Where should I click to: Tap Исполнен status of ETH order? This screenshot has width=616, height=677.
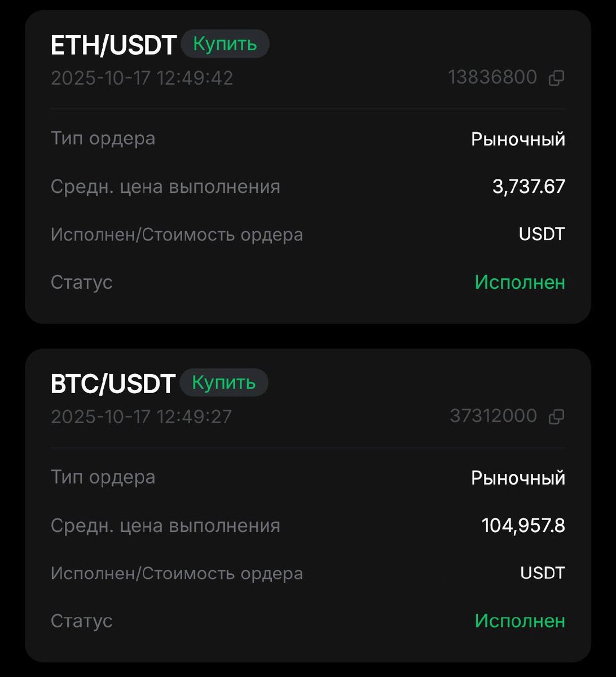click(x=520, y=282)
